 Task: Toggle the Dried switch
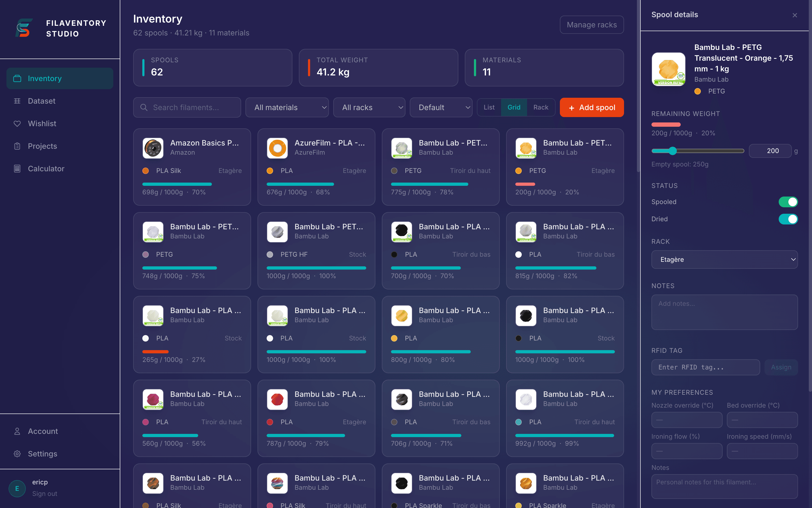pyautogui.click(x=788, y=219)
